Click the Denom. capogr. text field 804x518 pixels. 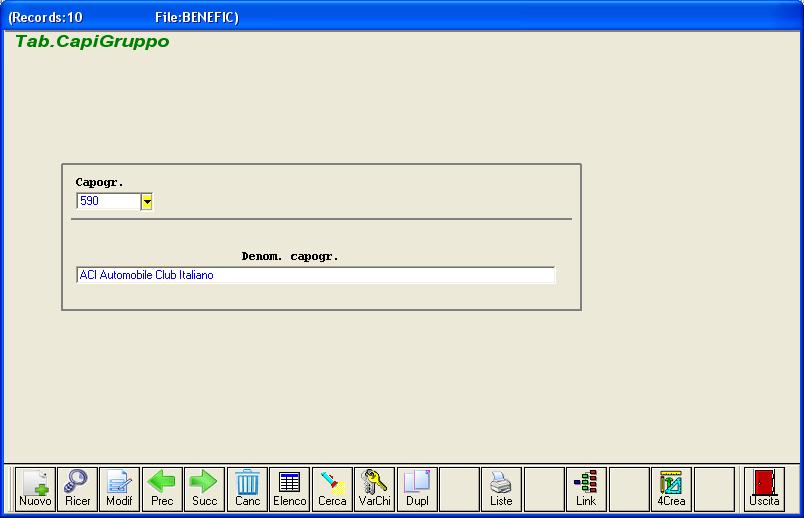pos(315,275)
